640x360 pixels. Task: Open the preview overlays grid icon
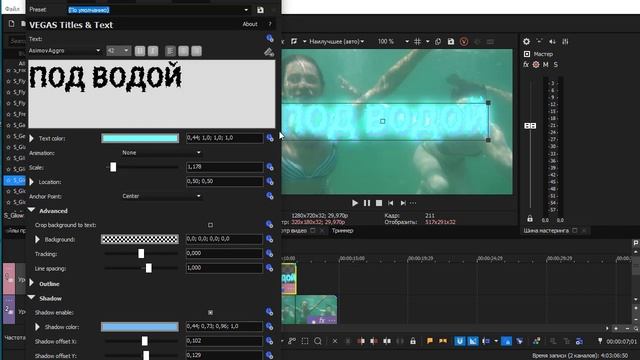coord(417,41)
